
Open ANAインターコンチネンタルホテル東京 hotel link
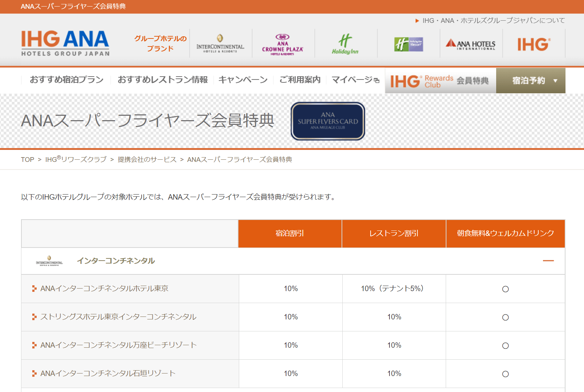coord(104,289)
